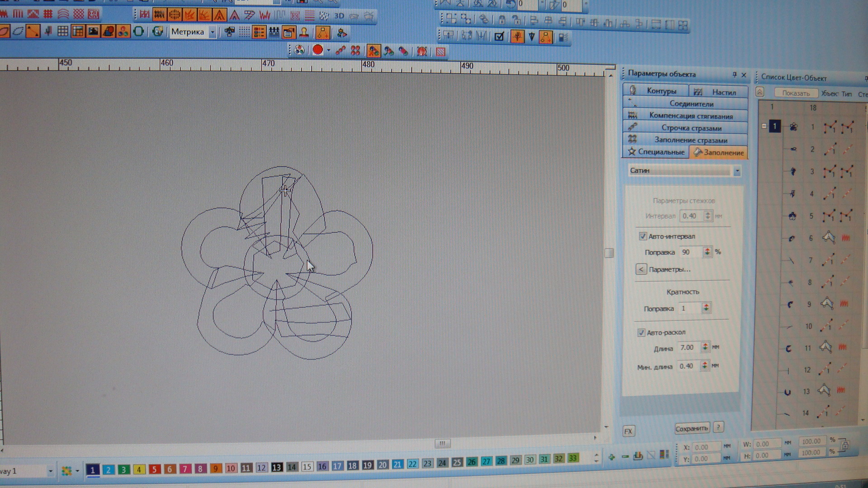Click the show background image icon
The image size is (868, 488).
click(x=93, y=32)
